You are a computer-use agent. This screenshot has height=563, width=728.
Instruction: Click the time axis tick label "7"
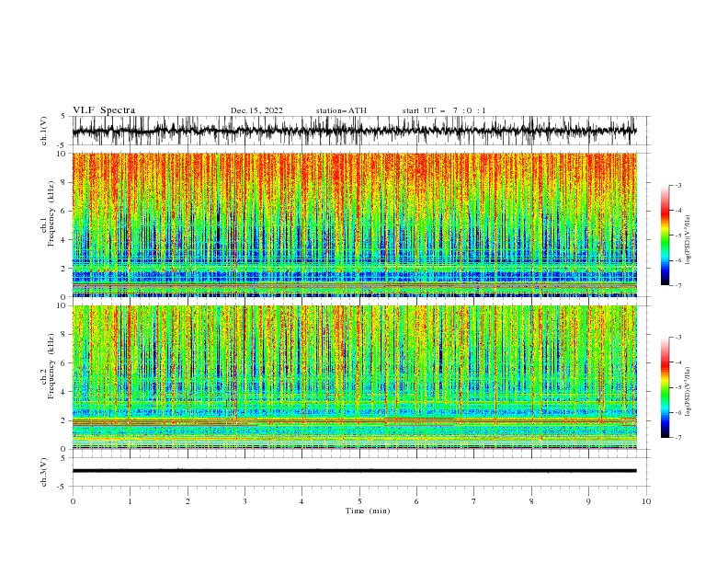(474, 501)
